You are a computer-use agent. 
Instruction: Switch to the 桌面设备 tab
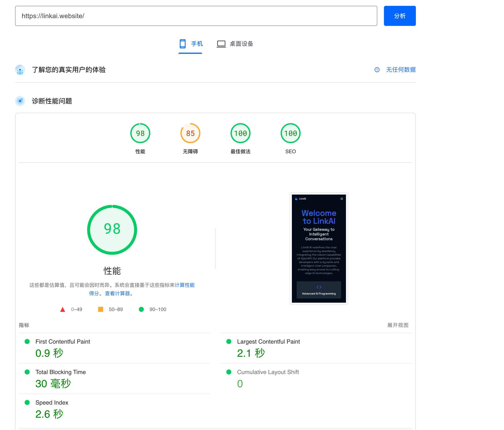[241, 44]
